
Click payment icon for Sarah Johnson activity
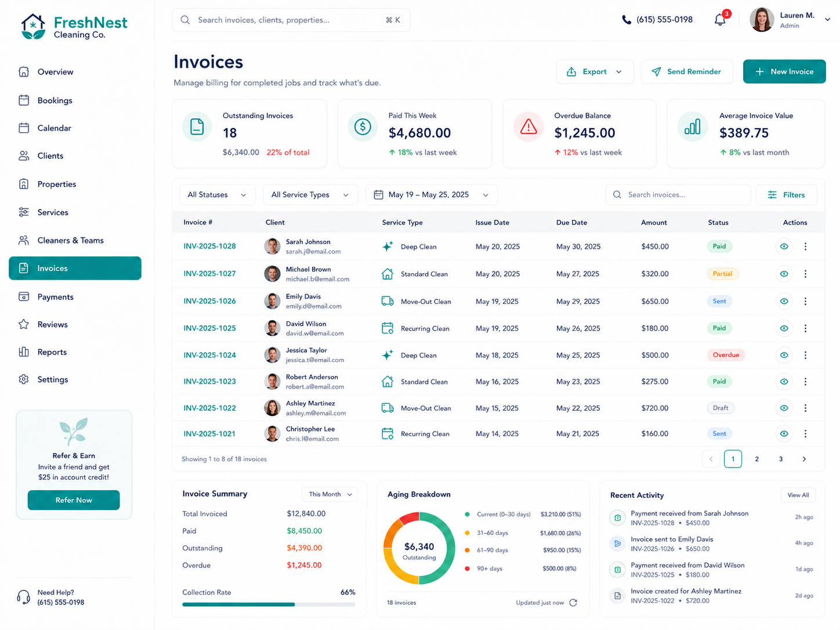(x=618, y=517)
